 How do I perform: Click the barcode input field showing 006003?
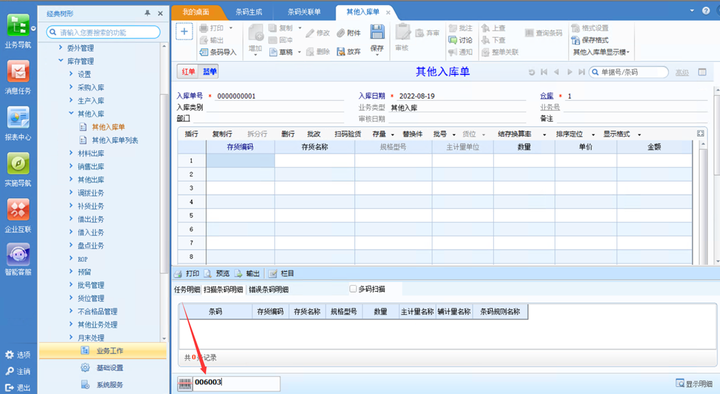tap(236, 383)
